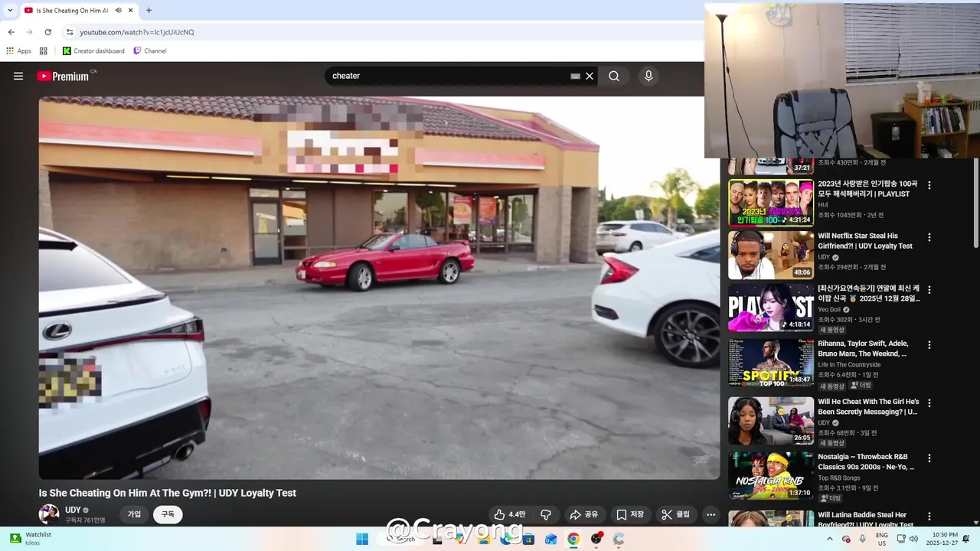Open more actions ellipsis below video
This screenshot has height=551, width=980.
click(710, 514)
